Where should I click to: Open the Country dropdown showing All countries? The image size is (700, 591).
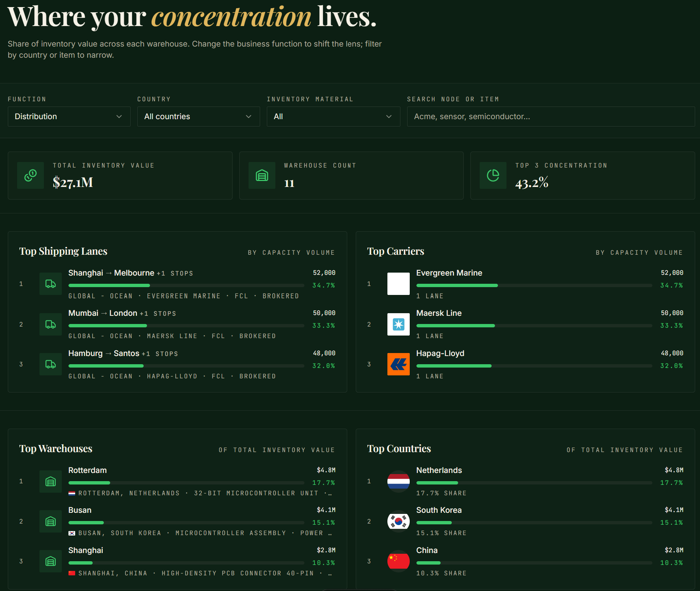[198, 117]
